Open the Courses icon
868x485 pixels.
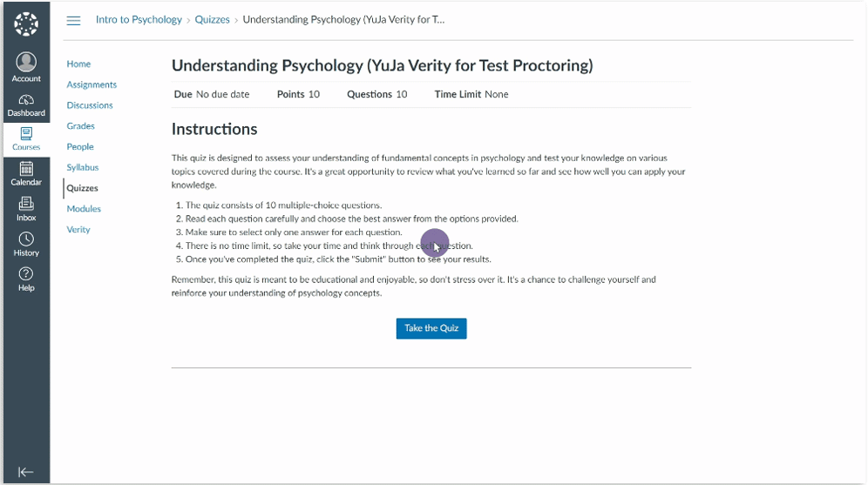point(26,134)
